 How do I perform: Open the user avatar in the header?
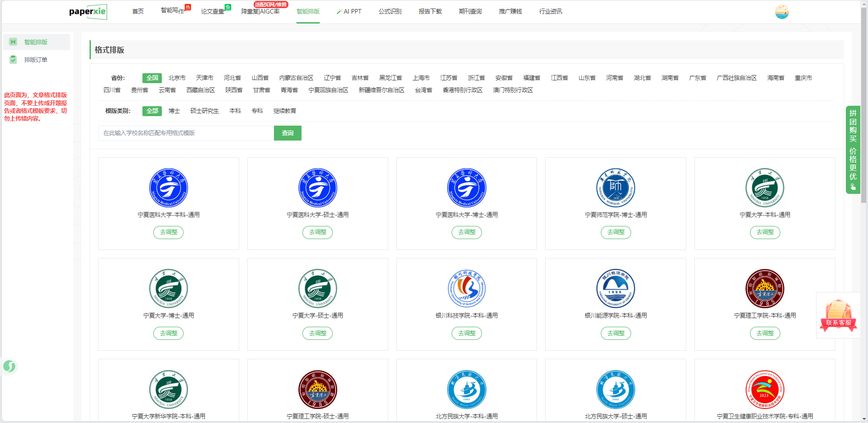(x=782, y=12)
